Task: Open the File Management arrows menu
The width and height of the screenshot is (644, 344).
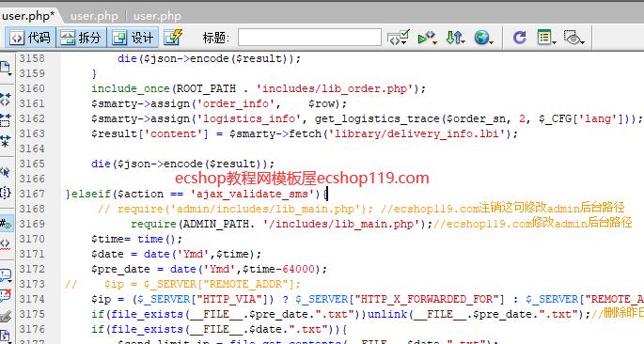Action: 455,38
